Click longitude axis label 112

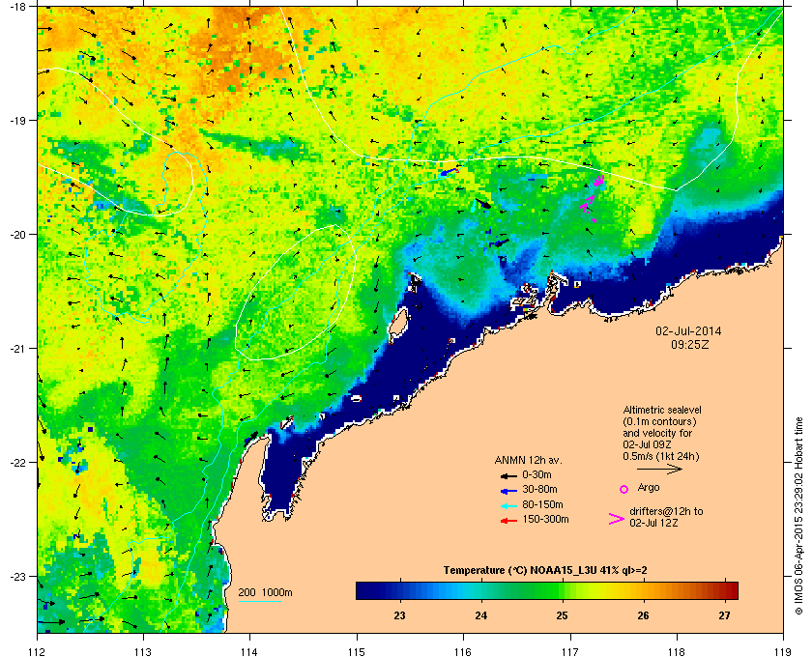pos(38,651)
